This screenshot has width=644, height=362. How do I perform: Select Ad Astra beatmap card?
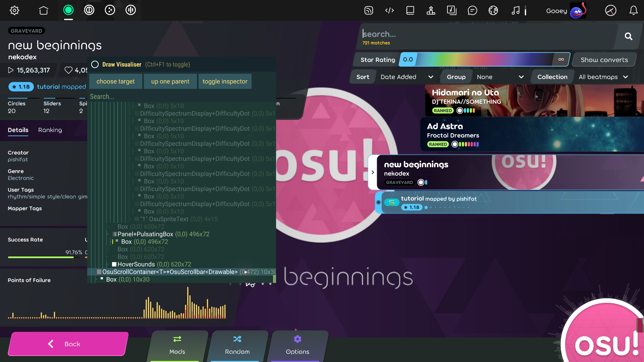click(x=532, y=134)
